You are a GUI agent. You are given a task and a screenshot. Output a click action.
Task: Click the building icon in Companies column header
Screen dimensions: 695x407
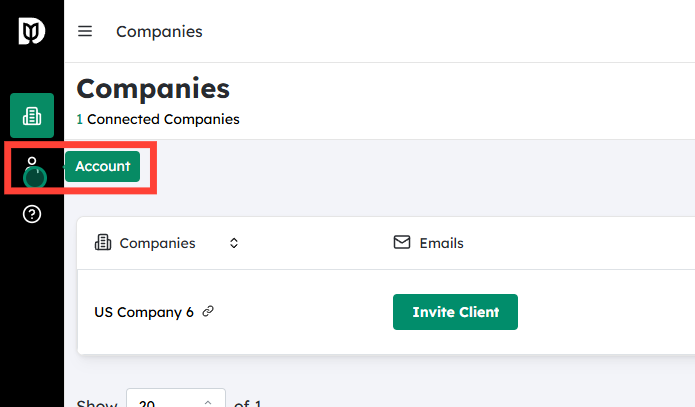click(102, 243)
